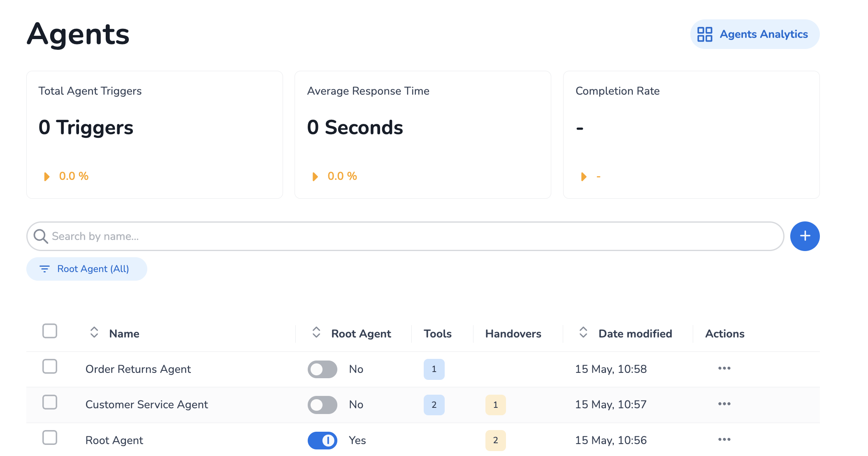Click handovers badge for Customer Service Agent
This screenshot has height=456, width=868.
495,405
